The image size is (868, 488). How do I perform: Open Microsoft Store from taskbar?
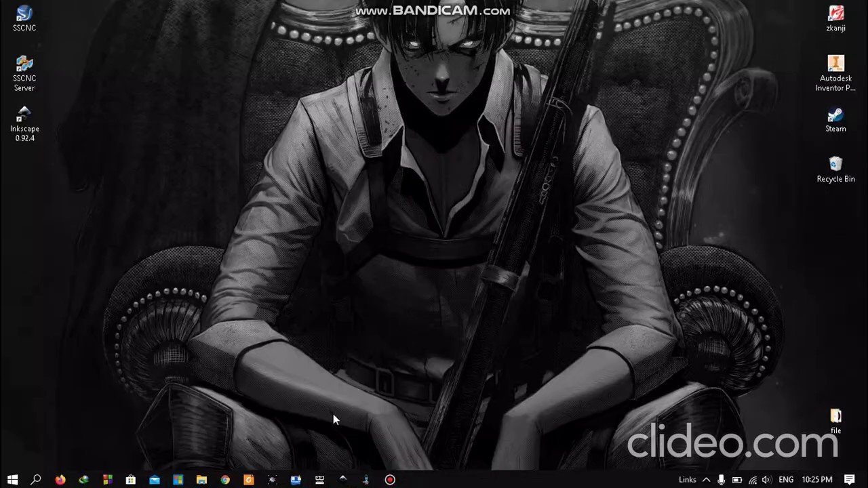pos(130,479)
